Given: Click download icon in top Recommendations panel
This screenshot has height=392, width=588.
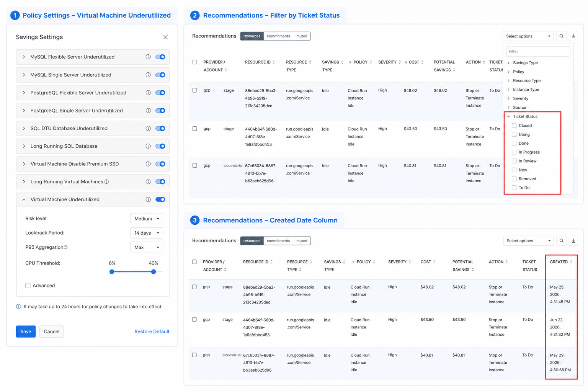Looking at the screenshot, I should tap(573, 36).
